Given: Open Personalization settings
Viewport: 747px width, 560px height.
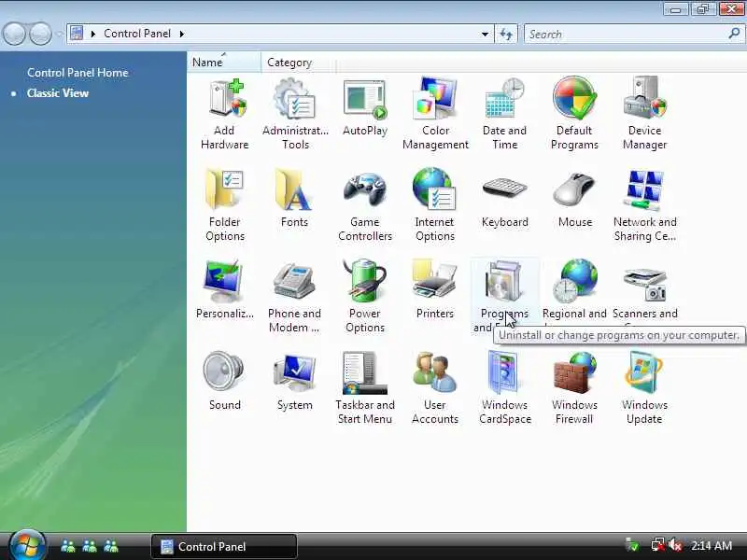Looking at the screenshot, I should pos(225,289).
